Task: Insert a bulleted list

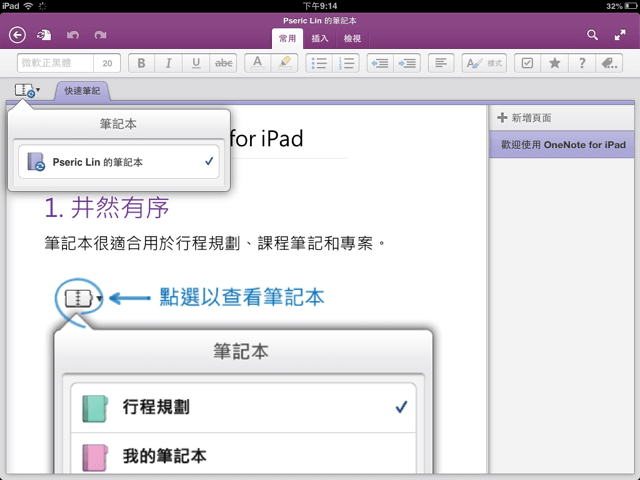Action: click(x=319, y=63)
